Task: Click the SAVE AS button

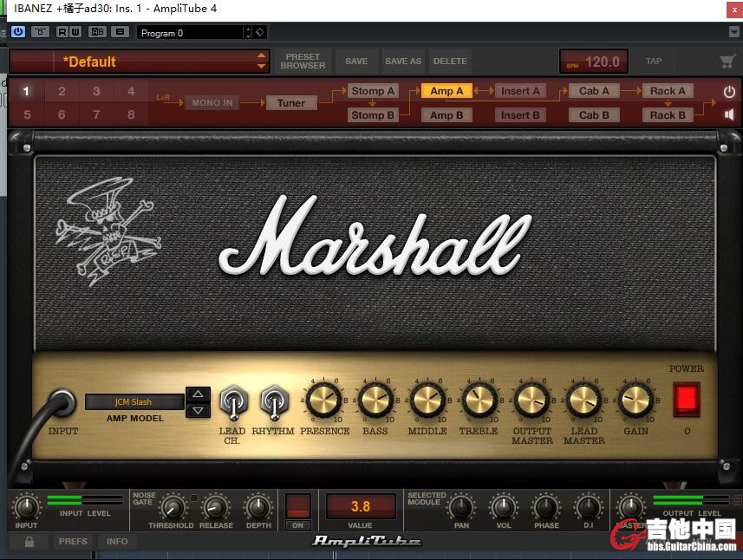Action: [402, 62]
